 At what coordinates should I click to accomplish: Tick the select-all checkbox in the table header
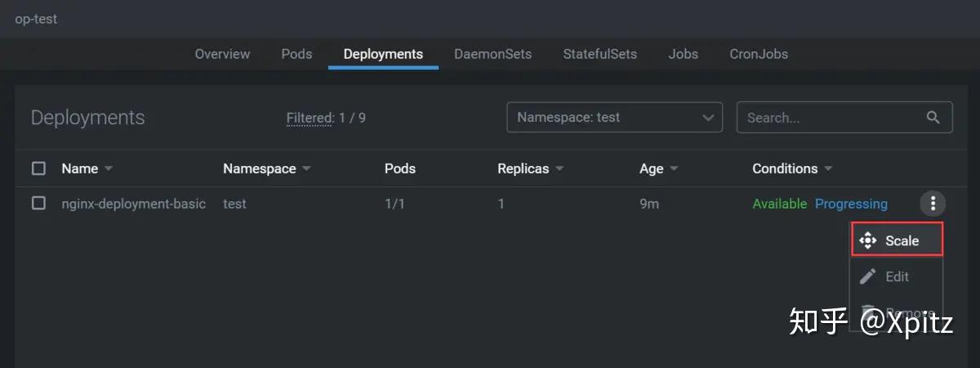tap(38, 168)
